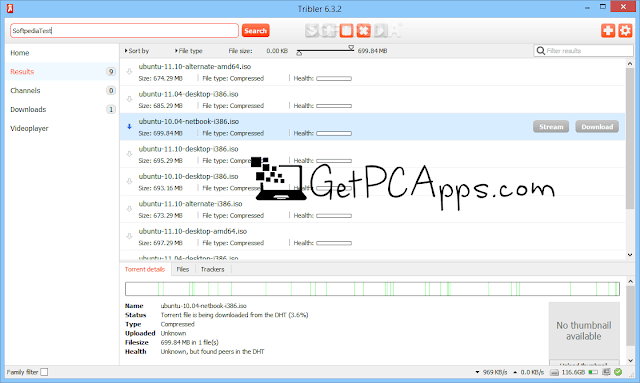Click download arrow beside ubuntu-11.04-desktop-i386.iso
Screen dimensions: 640x383
pos(129,99)
